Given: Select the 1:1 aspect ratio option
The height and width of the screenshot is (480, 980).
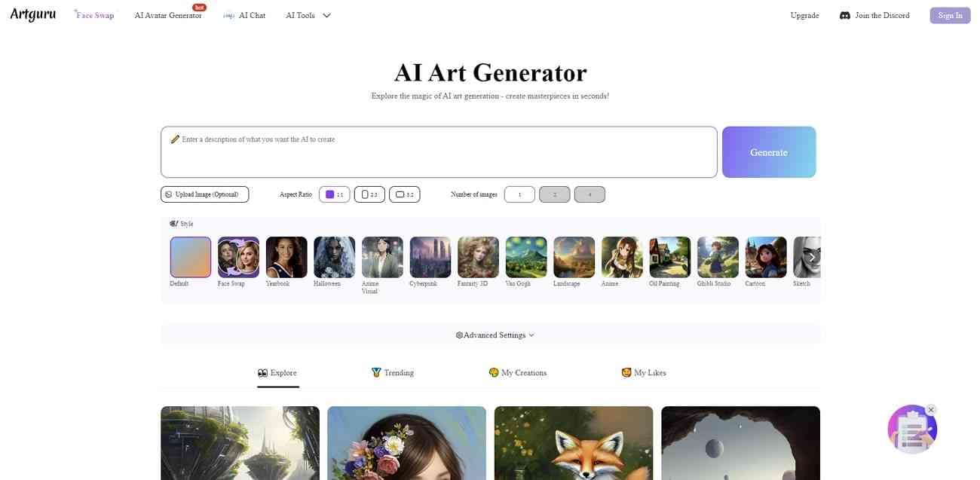Looking at the screenshot, I should (x=335, y=194).
